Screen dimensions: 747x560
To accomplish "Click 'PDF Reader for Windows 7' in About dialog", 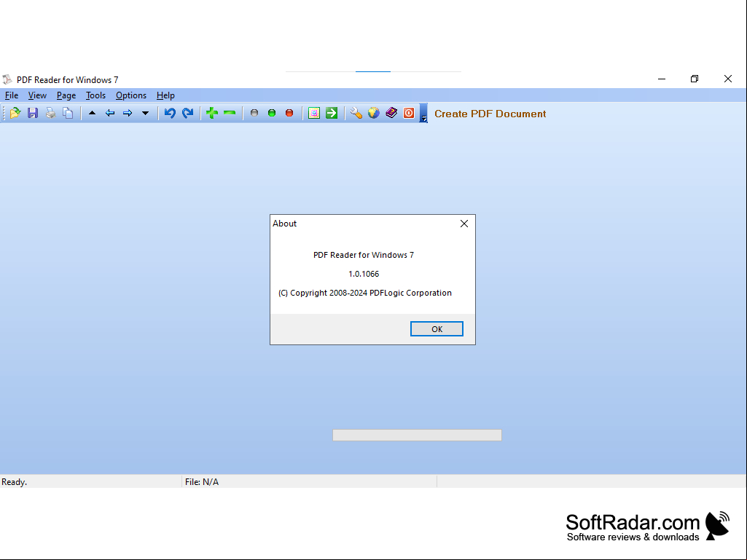I will pyautogui.click(x=364, y=255).
